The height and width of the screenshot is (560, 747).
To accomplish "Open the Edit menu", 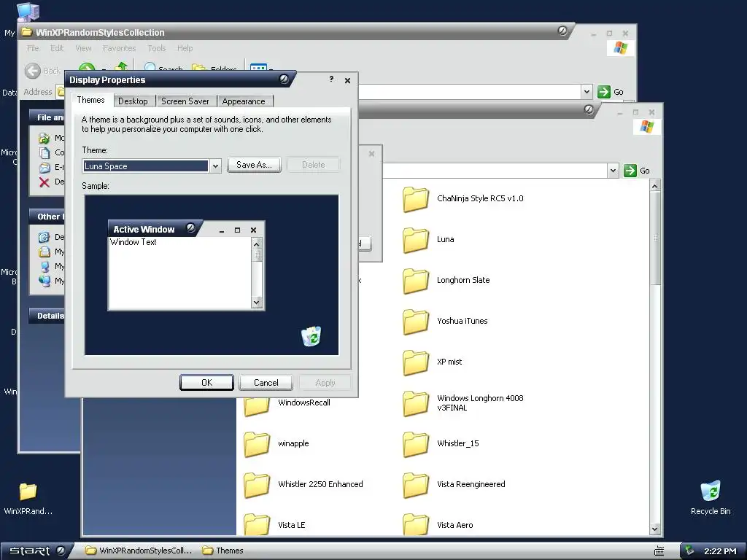I will [57, 48].
